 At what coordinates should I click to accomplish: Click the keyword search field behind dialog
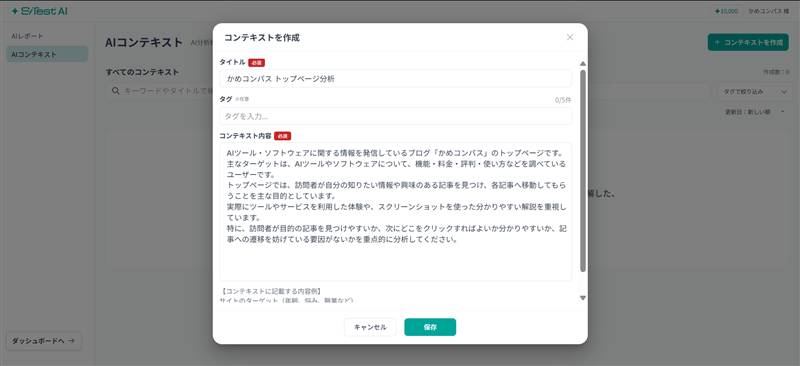pyautogui.click(x=408, y=91)
